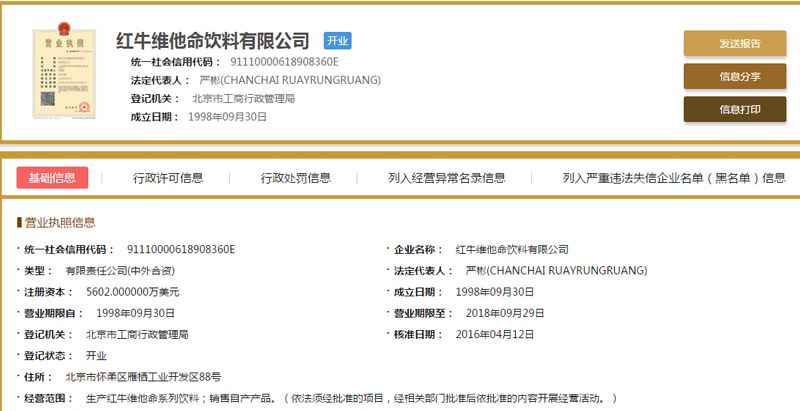Click the 信息分享 button

click(x=735, y=76)
